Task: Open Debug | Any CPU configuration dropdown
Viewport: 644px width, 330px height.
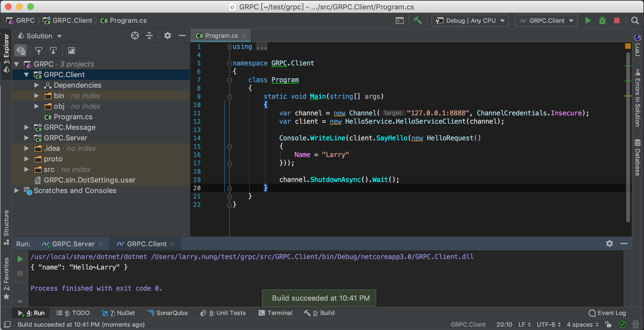Action: [470, 21]
